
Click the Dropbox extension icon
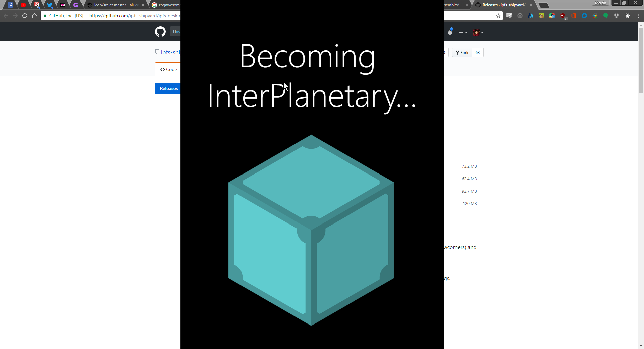(x=616, y=16)
